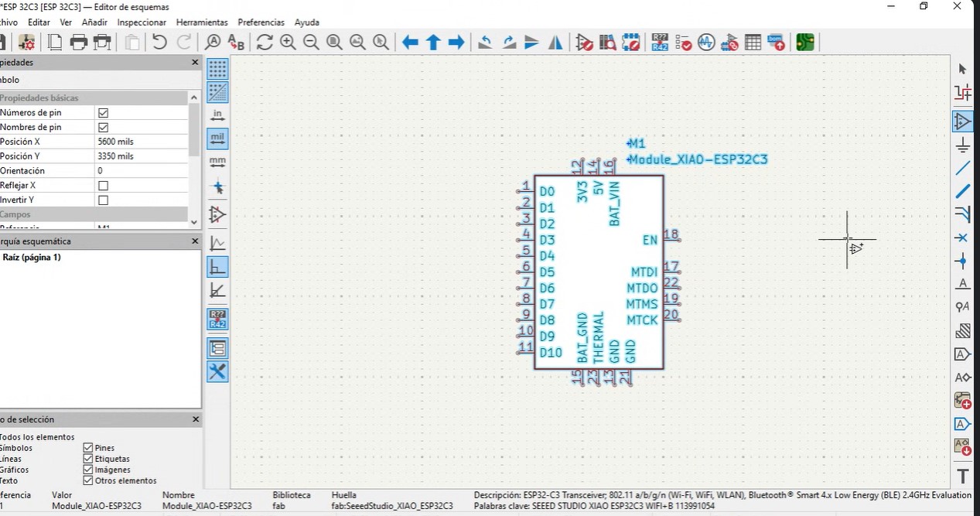Open the Inspeccionar menu
This screenshot has width=980, height=516.
[142, 22]
